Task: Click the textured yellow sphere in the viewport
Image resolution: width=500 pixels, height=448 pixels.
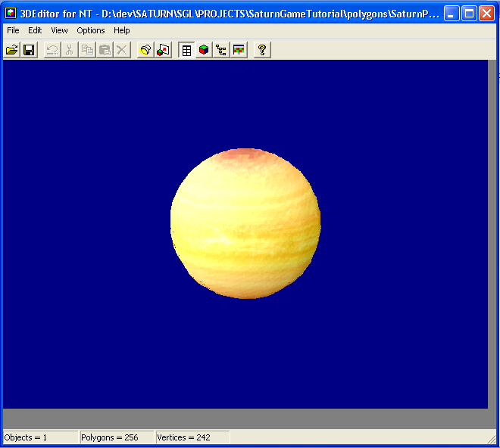Action: click(x=245, y=222)
